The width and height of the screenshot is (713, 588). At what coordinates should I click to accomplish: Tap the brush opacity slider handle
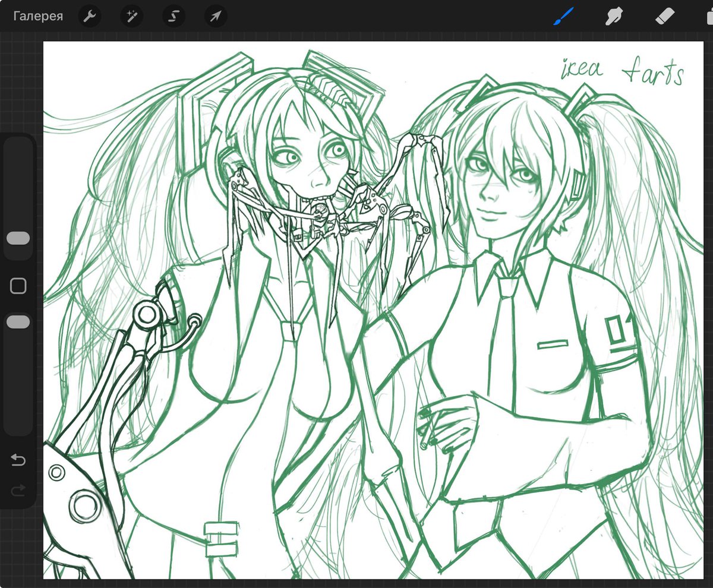(18, 322)
